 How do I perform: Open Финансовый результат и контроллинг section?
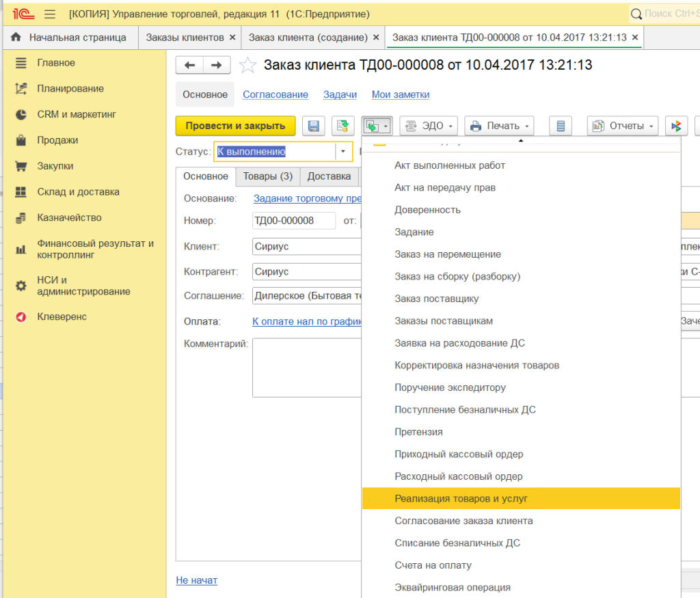pos(95,249)
